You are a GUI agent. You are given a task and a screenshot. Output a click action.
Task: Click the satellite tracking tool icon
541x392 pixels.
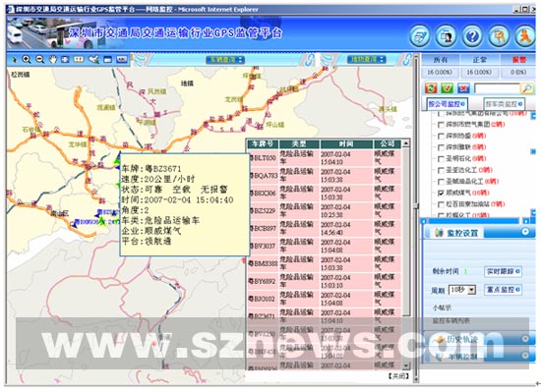pos(93,60)
